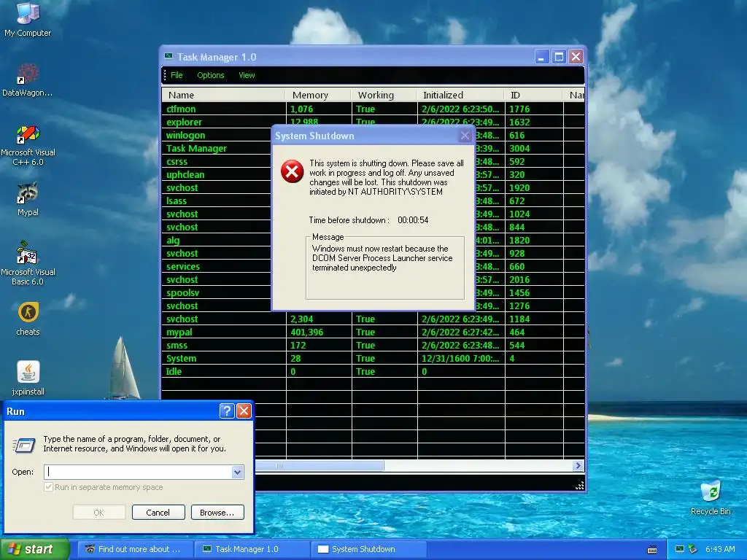Sort by the Initialized column header
The image size is (747, 560).
click(x=460, y=95)
